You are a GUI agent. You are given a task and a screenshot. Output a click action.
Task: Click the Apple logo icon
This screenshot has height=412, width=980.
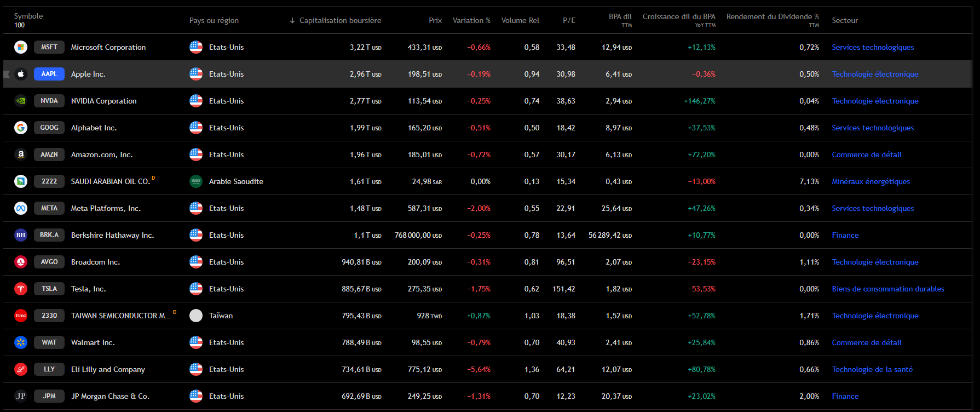tap(21, 74)
